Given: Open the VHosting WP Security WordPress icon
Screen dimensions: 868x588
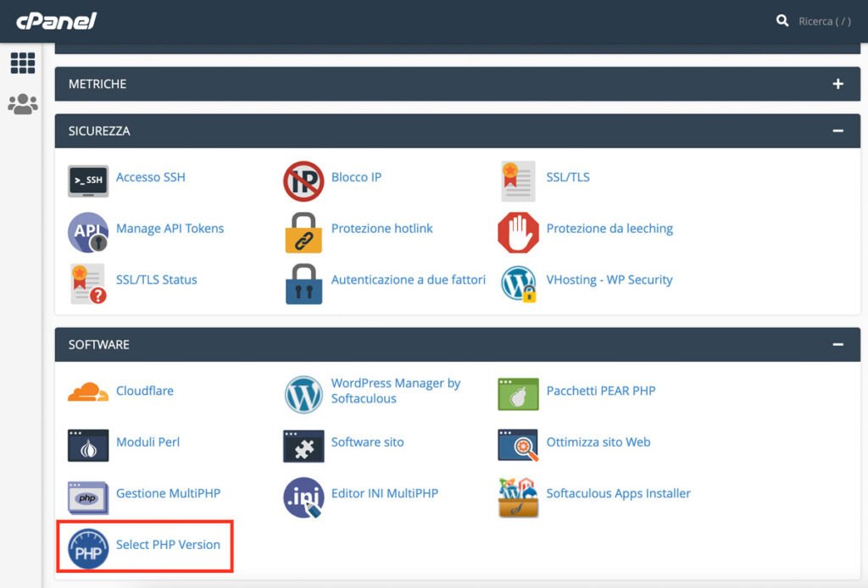Looking at the screenshot, I should (x=518, y=284).
